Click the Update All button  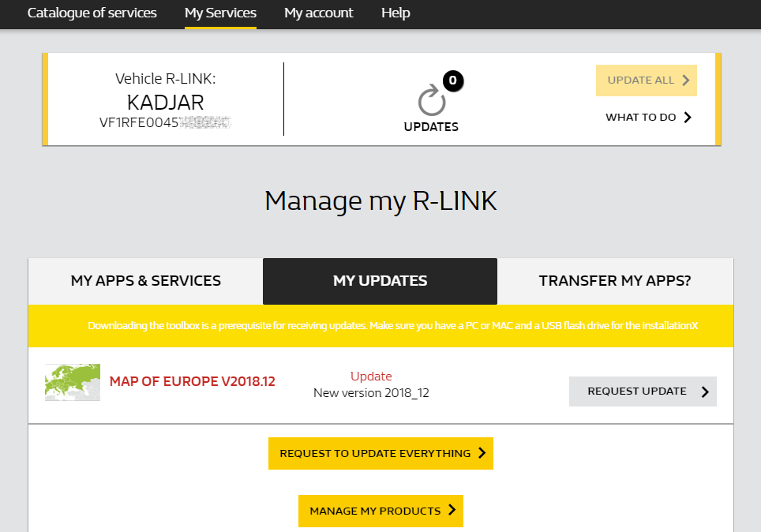point(647,80)
